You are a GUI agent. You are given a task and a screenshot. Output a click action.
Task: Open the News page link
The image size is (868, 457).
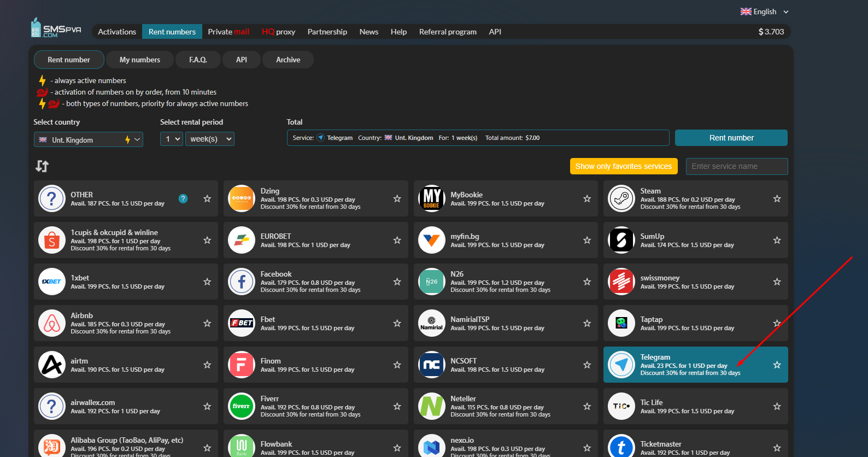coord(369,32)
